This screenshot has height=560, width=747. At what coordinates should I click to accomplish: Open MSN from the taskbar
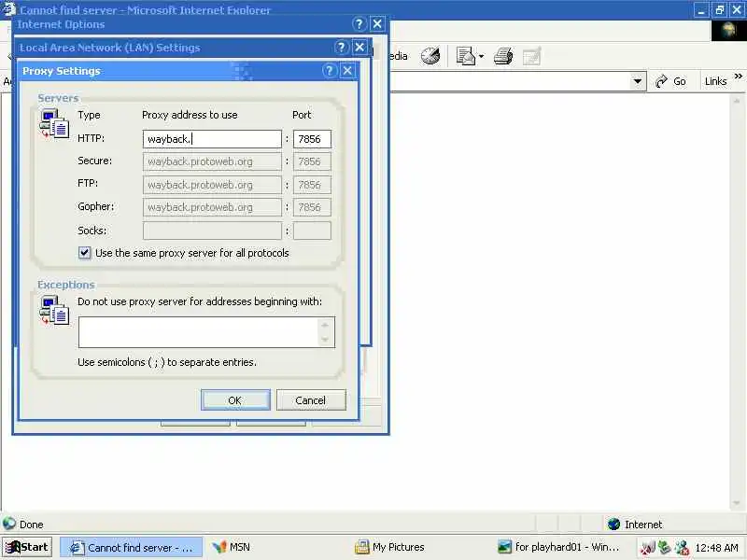point(231,547)
